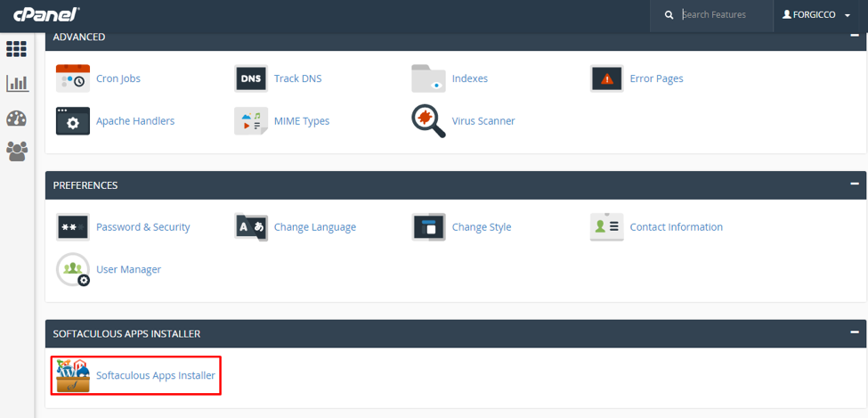Click the ADVANCED section header text

tap(79, 37)
